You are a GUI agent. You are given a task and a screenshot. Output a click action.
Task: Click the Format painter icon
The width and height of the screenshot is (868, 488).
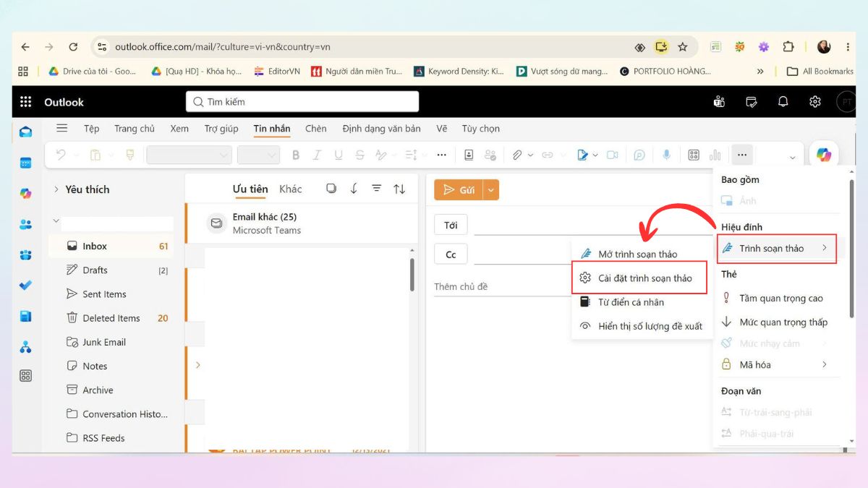pos(130,155)
